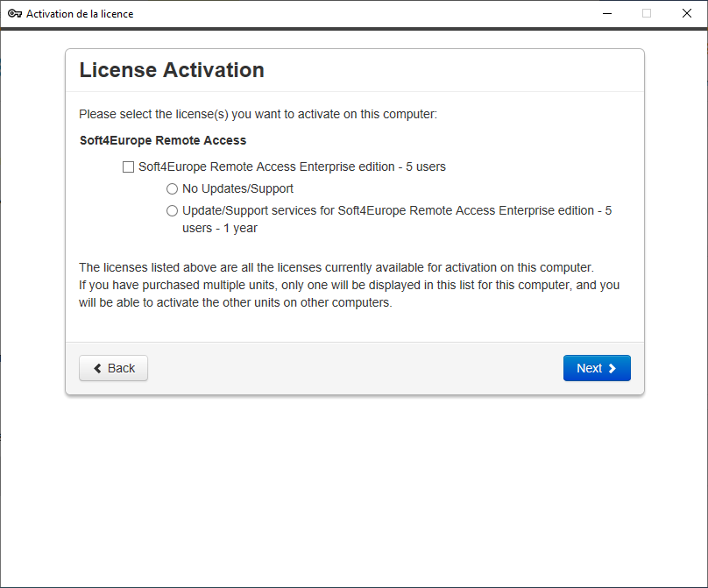Minimize the Activation de la licence window

(607, 13)
